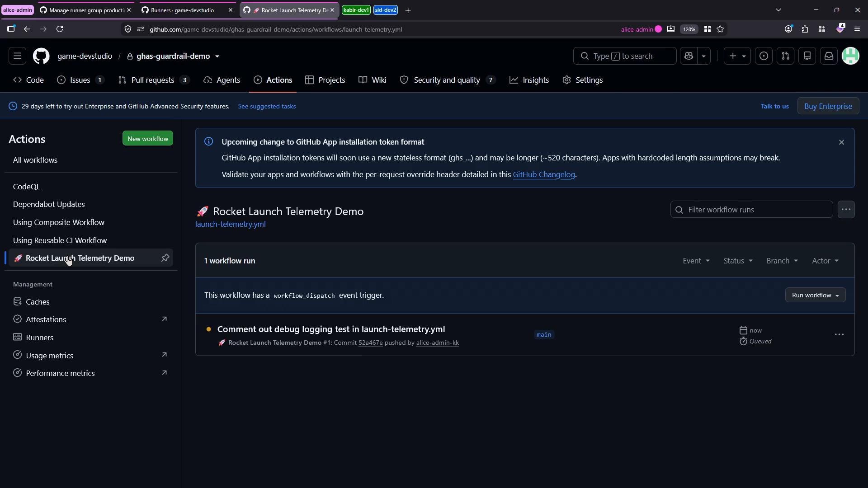Open the notifications inbox icon

coord(829,56)
